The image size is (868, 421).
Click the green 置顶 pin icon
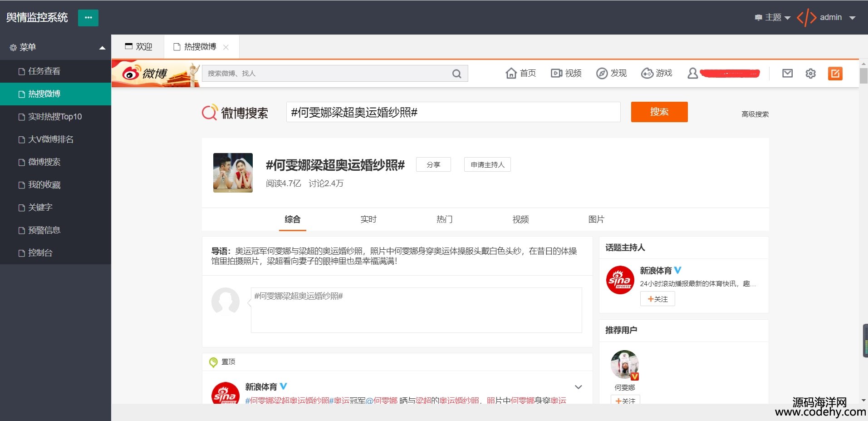coord(213,362)
